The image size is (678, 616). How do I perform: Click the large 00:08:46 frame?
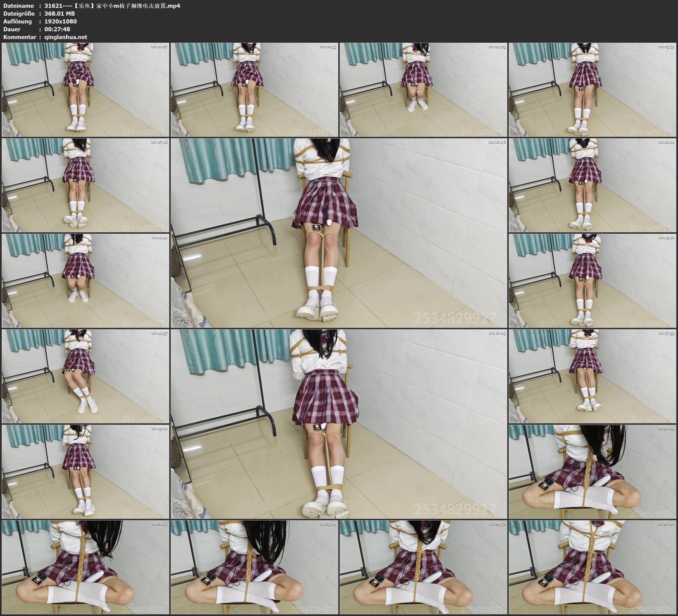(339, 233)
